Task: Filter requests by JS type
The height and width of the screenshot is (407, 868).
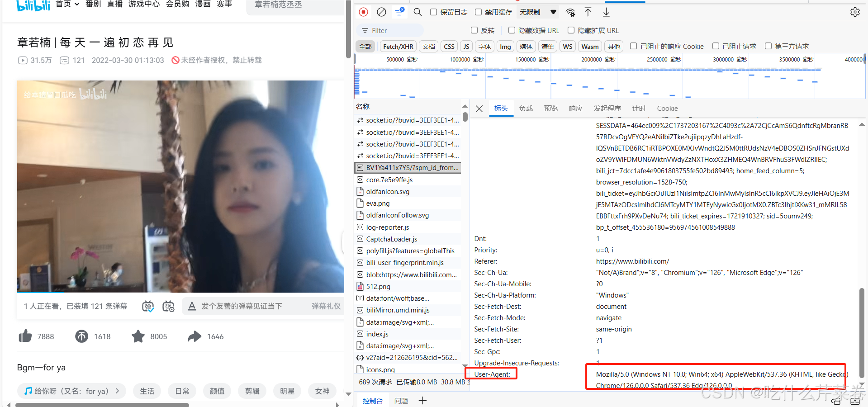Action: 466,46
